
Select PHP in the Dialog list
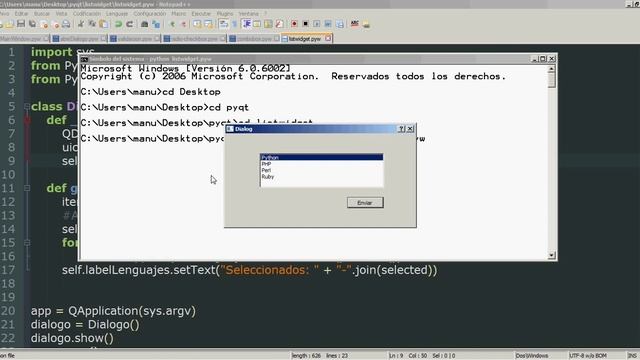pos(322,164)
